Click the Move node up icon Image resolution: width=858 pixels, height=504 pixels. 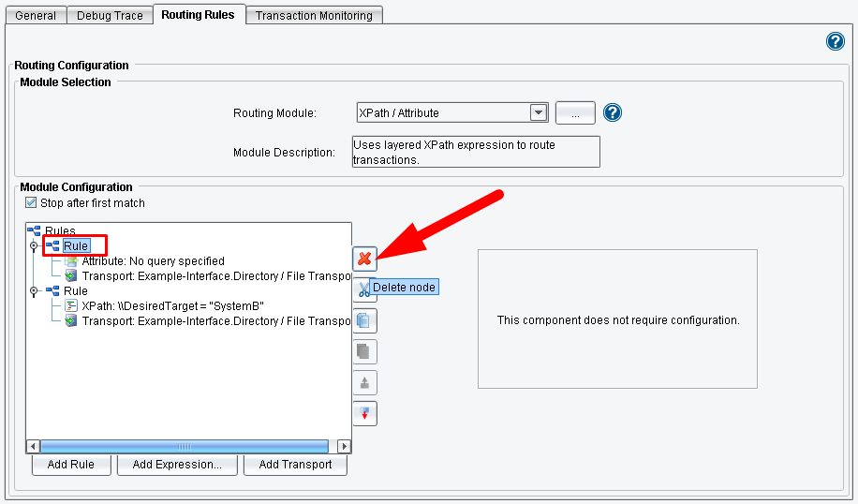(x=364, y=382)
